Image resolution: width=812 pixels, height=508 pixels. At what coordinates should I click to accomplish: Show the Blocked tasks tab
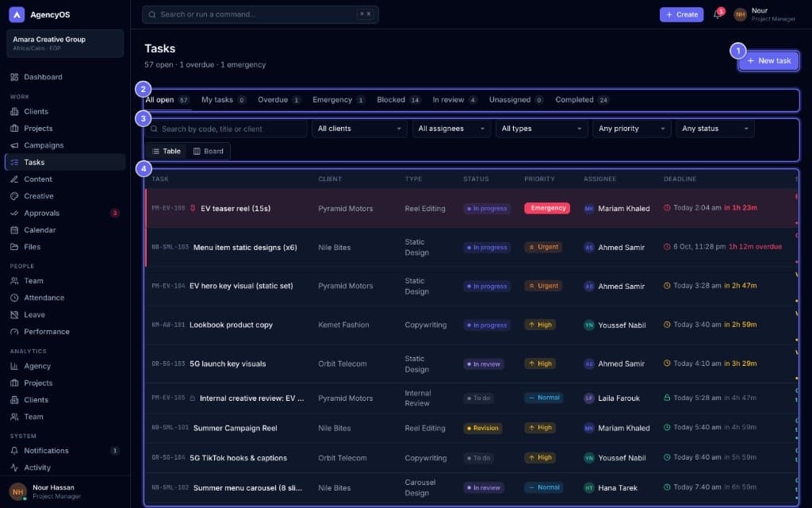399,99
